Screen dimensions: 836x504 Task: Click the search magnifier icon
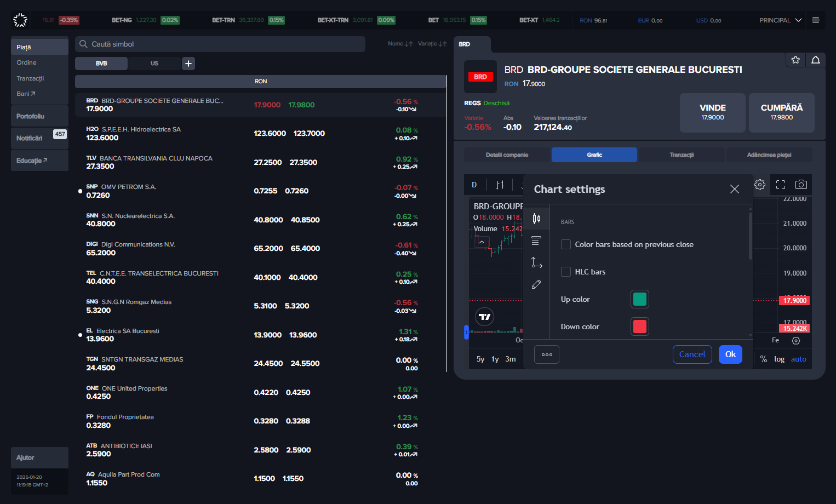tap(83, 44)
